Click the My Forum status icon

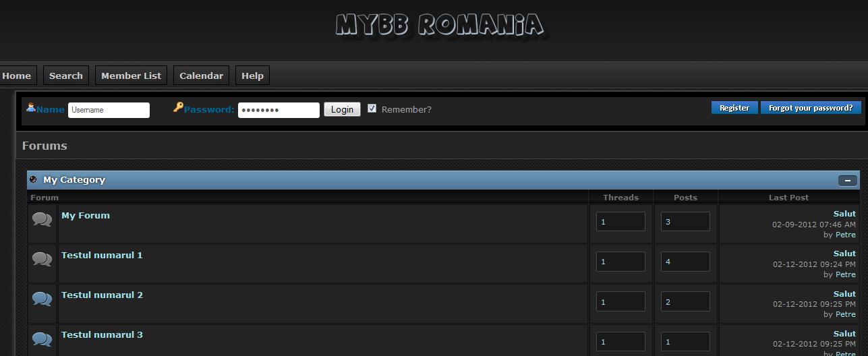(x=42, y=219)
